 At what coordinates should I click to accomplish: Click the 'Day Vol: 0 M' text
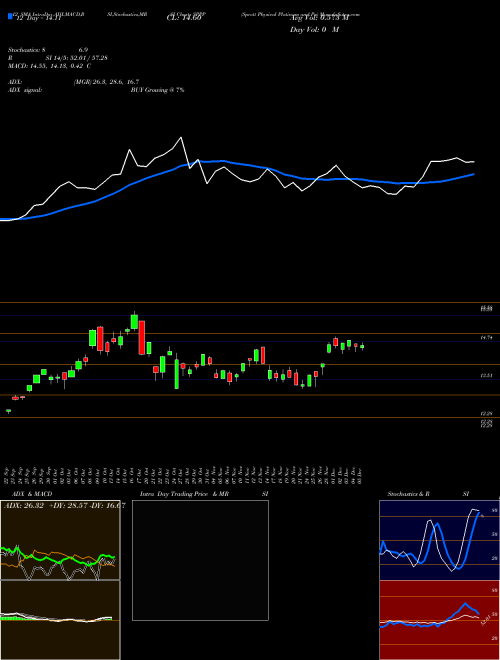click(x=314, y=30)
